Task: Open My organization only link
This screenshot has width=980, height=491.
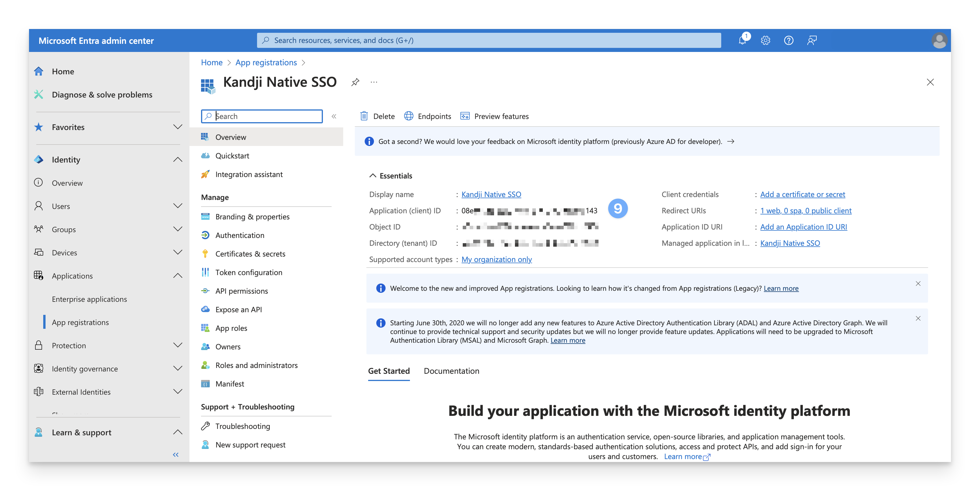Action: [496, 259]
